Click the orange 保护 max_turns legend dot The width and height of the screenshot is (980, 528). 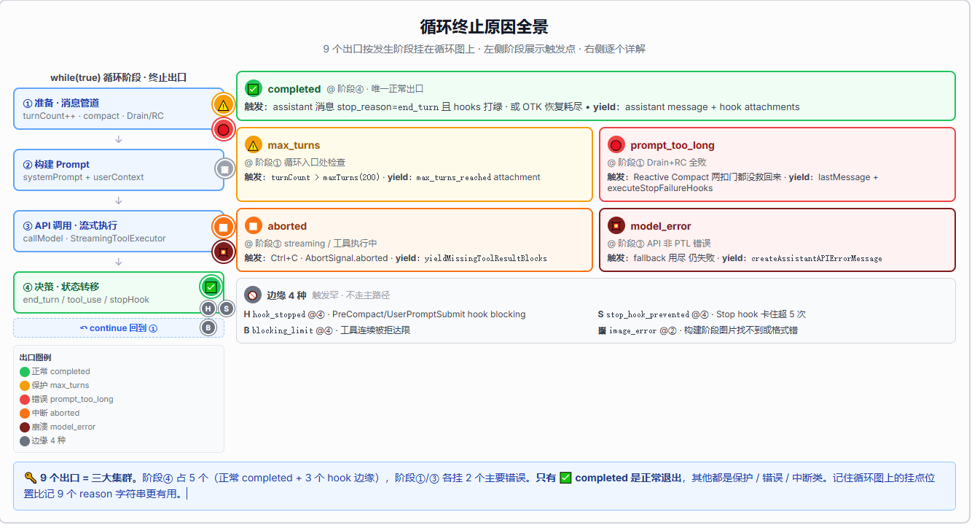coord(25,386)
